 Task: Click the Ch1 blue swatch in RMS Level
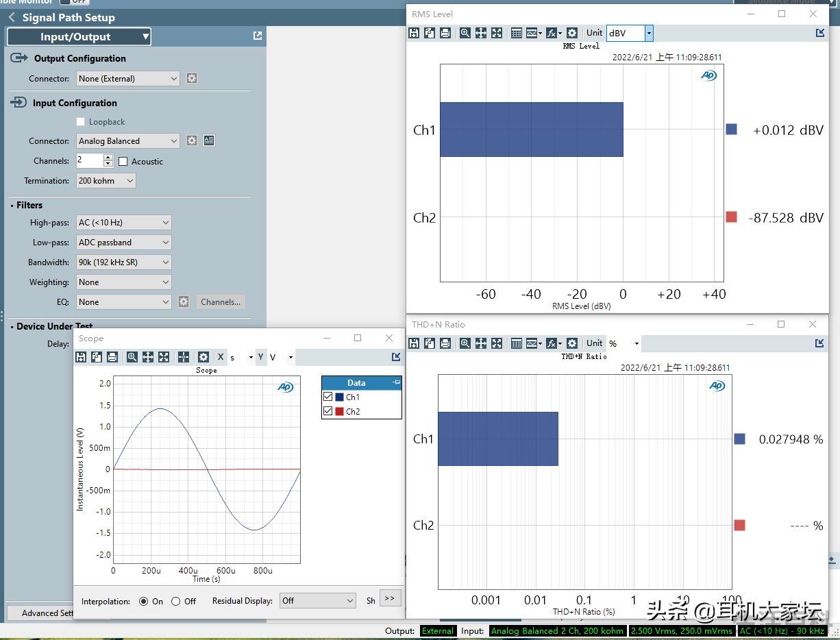point(731,129)
